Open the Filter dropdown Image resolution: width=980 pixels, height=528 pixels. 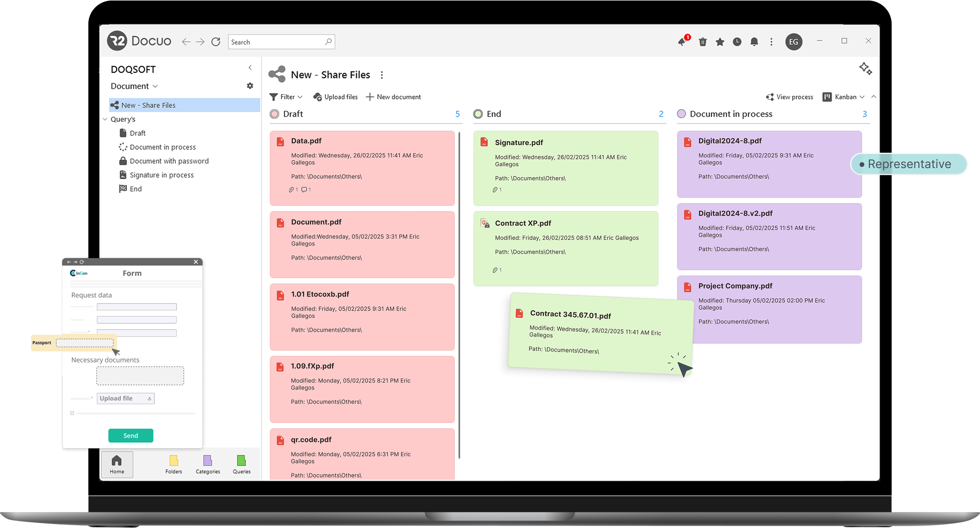coord(286,97)
